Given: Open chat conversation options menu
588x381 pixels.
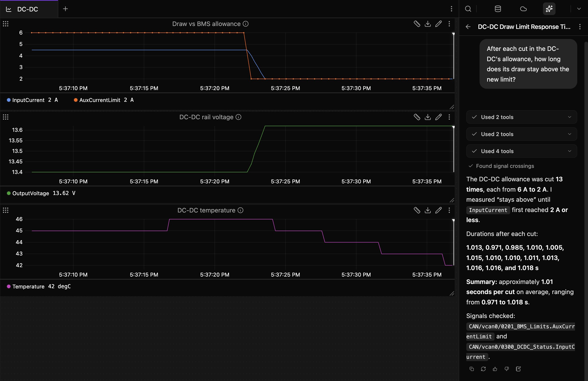Looking at the screenshot, I should (580, 27).
